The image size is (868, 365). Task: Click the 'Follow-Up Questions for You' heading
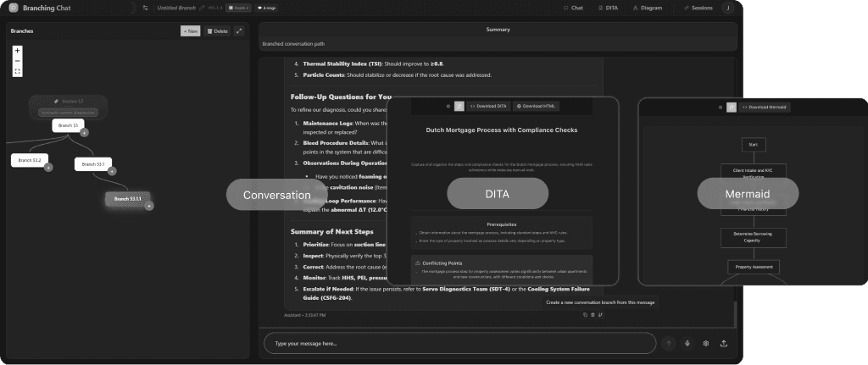(x=341, y=97)
